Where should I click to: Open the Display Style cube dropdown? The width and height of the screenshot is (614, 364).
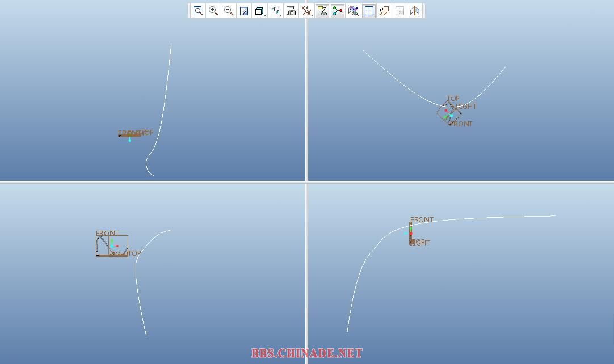click(259, 11)
